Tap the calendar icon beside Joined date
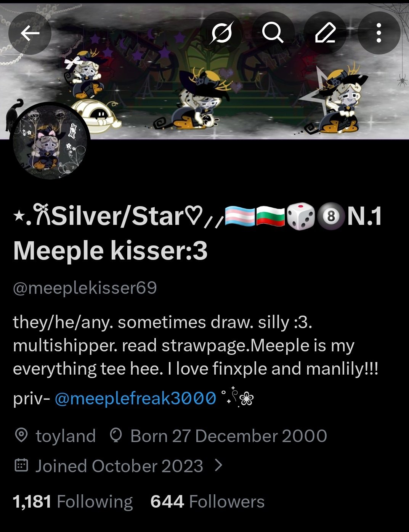The image size is (409, 532). [21, 465]
